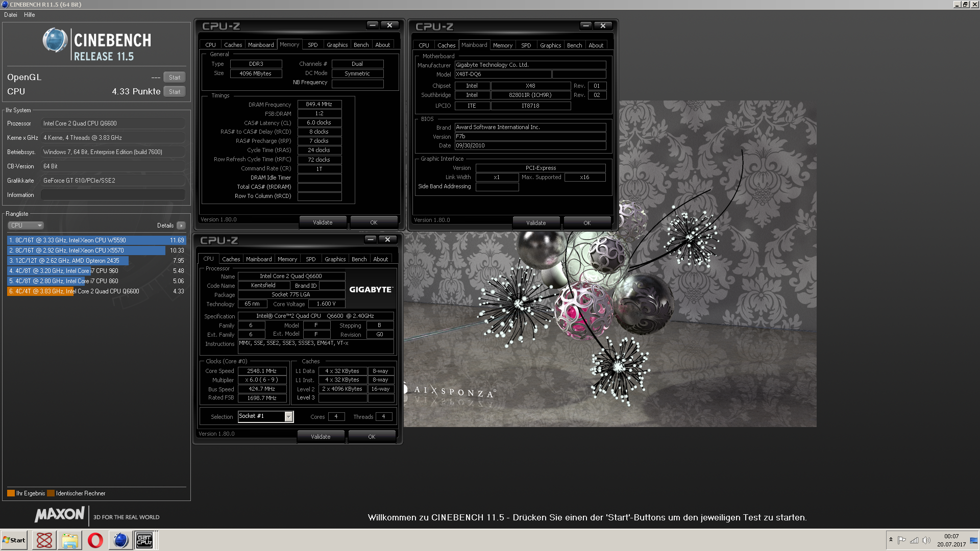This screenshot has height=551, width=980.
Task: Click the Windows Start button
Action: coord(14,540)
